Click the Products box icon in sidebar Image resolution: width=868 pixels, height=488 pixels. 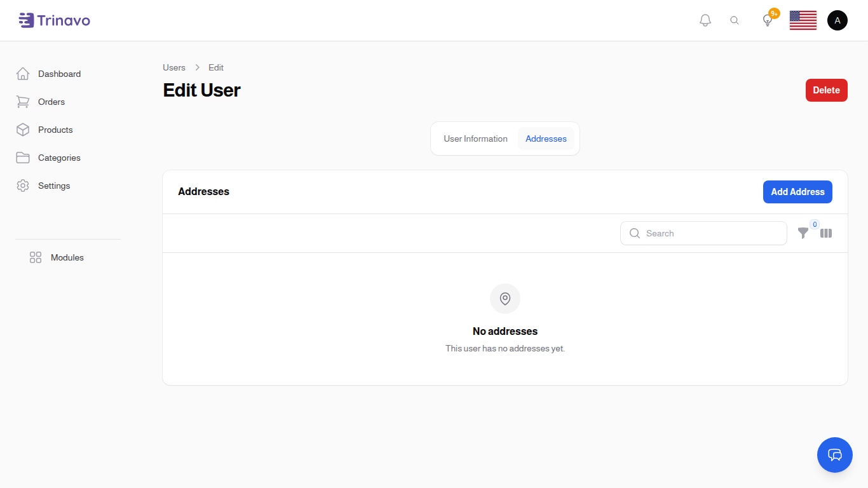coord(23,130)
